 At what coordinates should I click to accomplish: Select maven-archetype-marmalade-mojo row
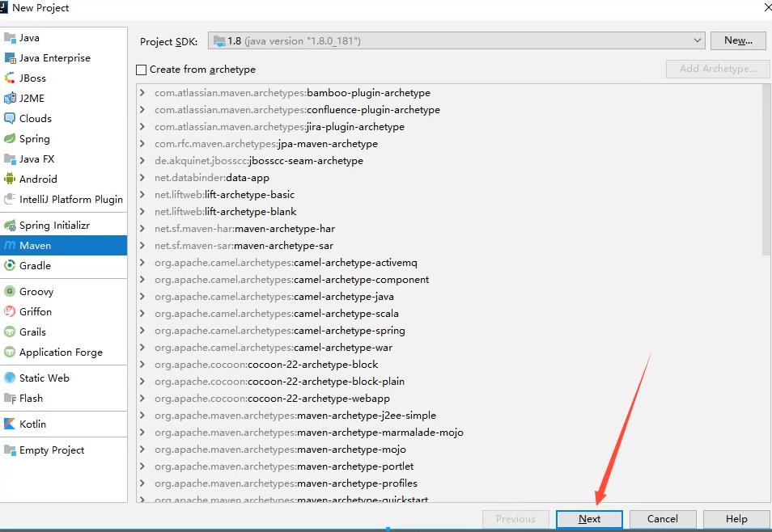coord(449,432)
